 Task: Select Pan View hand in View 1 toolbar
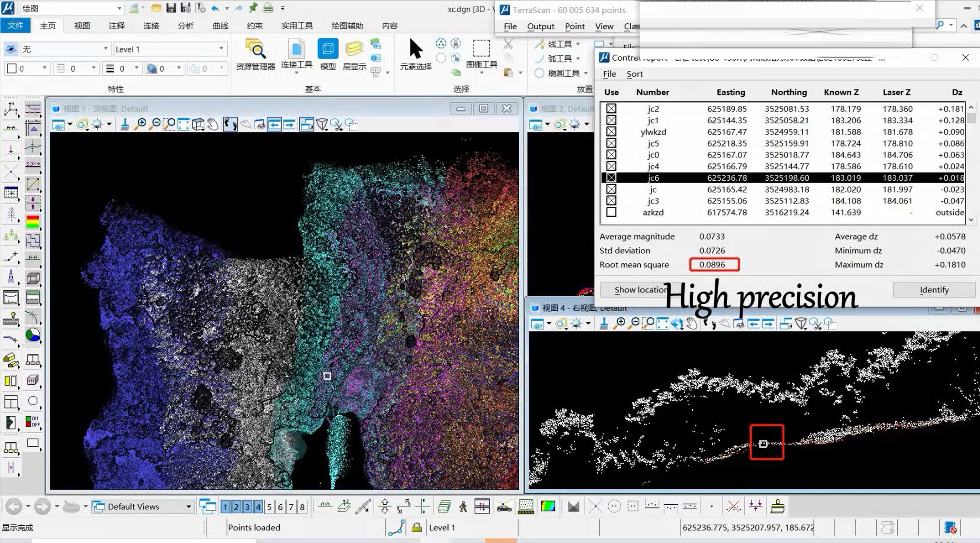click(213, 125)
